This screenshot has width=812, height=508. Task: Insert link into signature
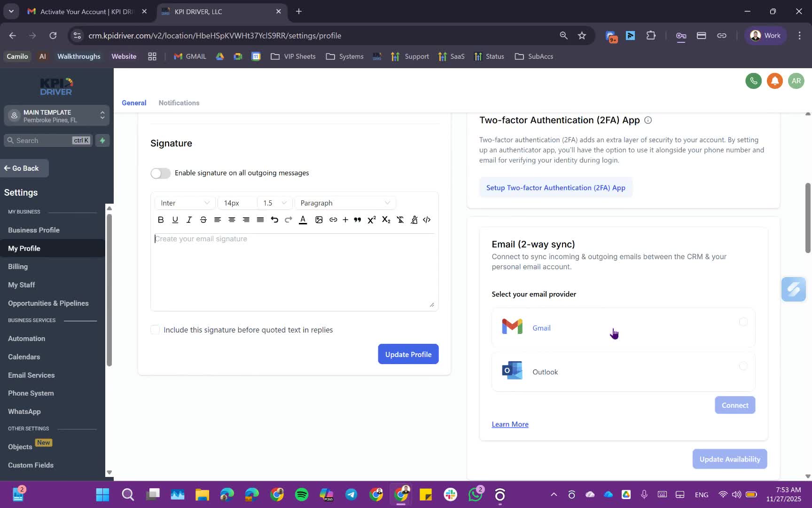tap(333, 220)
